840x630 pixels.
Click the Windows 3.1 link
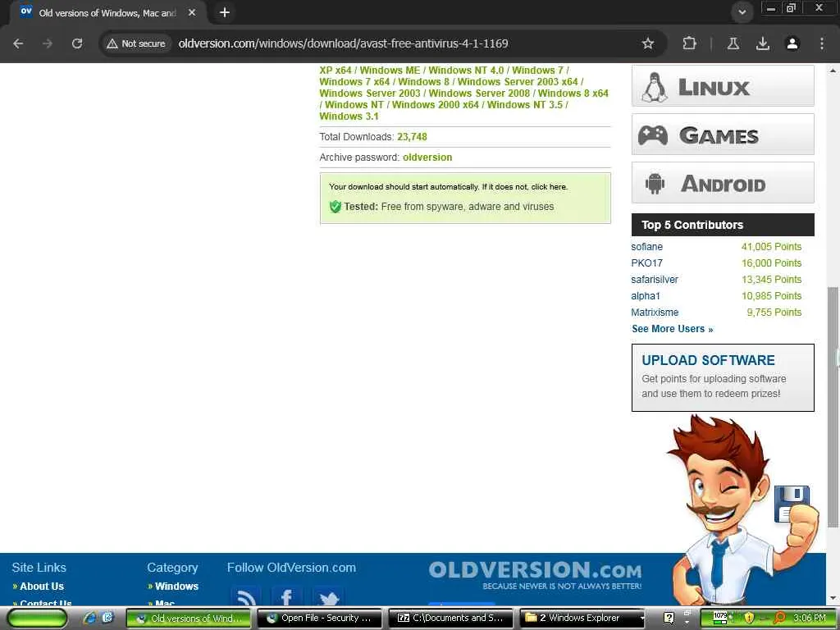(x=349, y=116)
